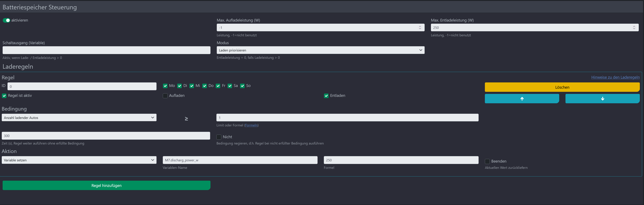This screenshot has height=205, width=644.
Task: Focus the limit or formula field
Action: pyautogui.click(x=348, y=118)
